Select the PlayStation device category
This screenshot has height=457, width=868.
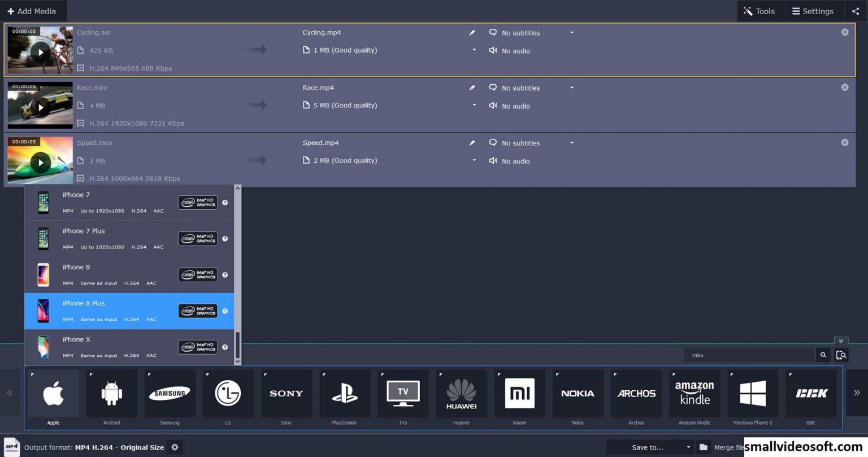tap(345, 393)
